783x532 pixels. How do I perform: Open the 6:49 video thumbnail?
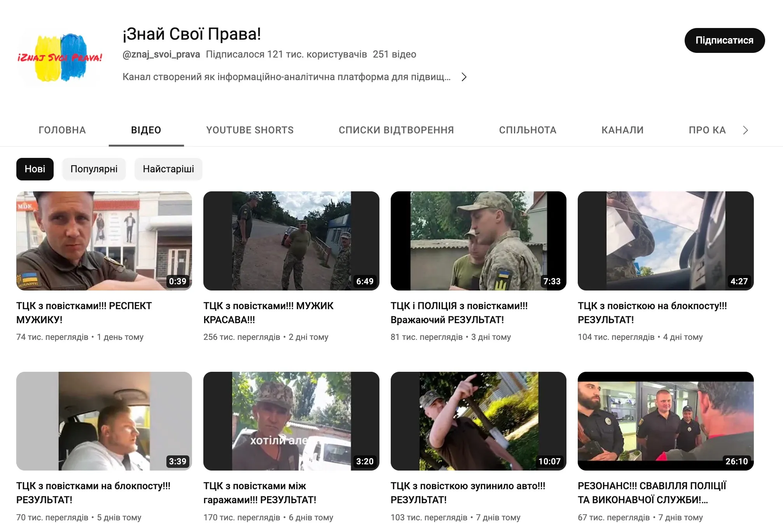pos(291,241)
